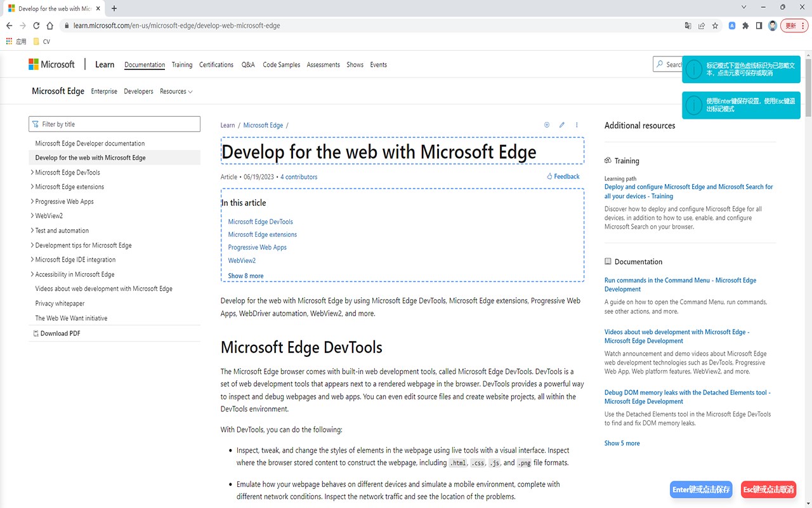Viewport: 812px width, 508px height.
Task: Click the blue Enter save button
Action: click(x=701, y=490)
